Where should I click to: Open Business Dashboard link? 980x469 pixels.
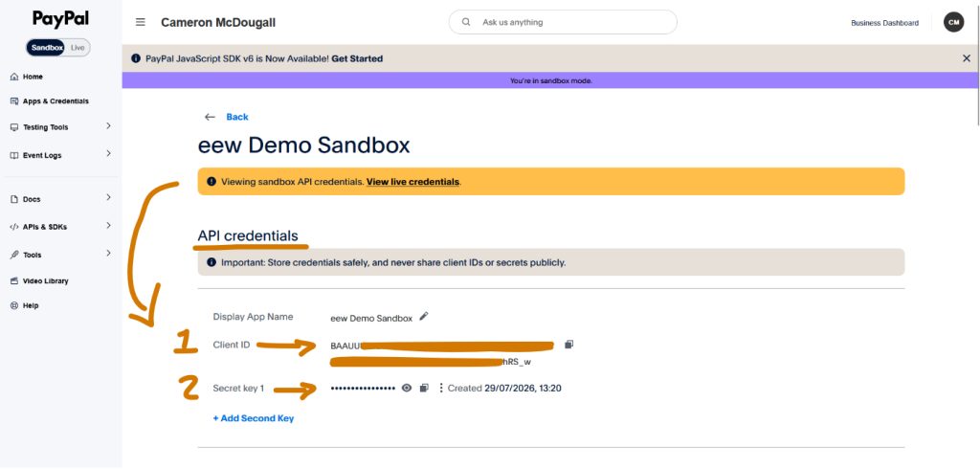click(884, 23)
